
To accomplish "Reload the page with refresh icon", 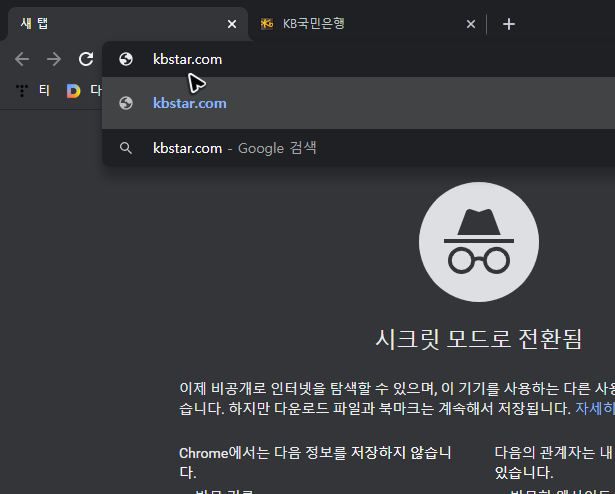I will (x=86, y=59).
